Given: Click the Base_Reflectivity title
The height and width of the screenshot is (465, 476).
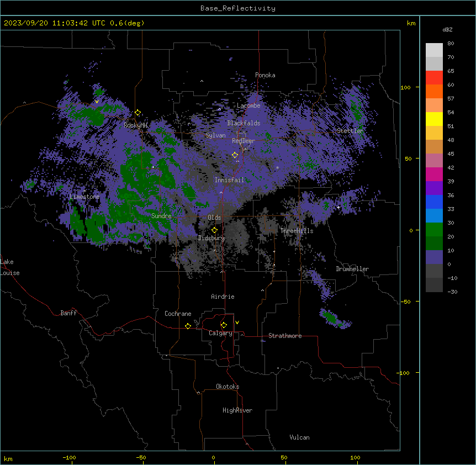Looking at the screenshot, I should [238, 8].
